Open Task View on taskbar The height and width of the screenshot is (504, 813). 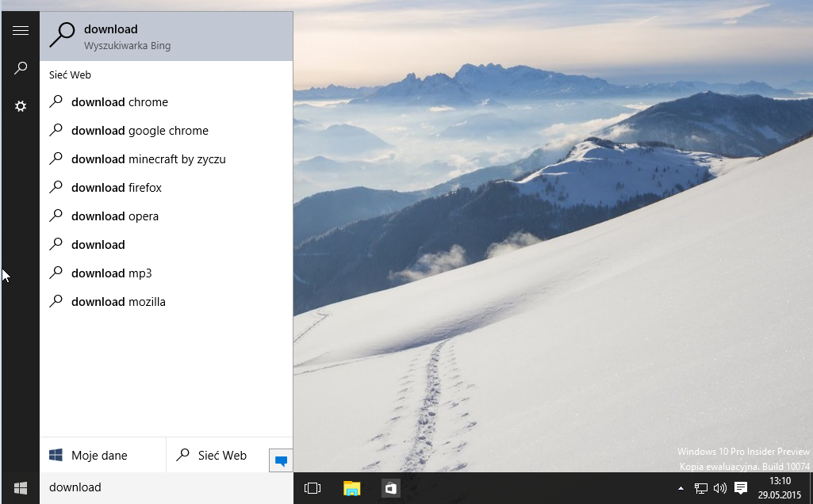(x=313, y=488)
